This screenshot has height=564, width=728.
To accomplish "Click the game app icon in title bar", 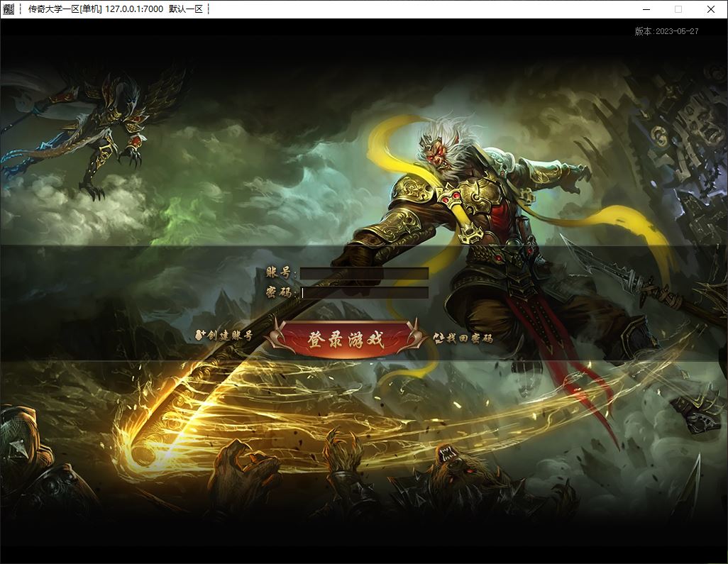I will 9,9.
